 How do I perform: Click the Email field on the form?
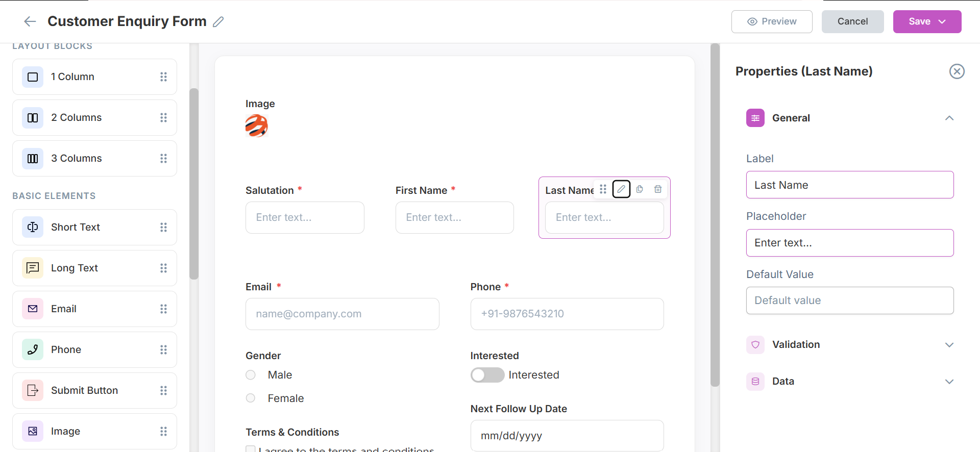tap(342, 314)
